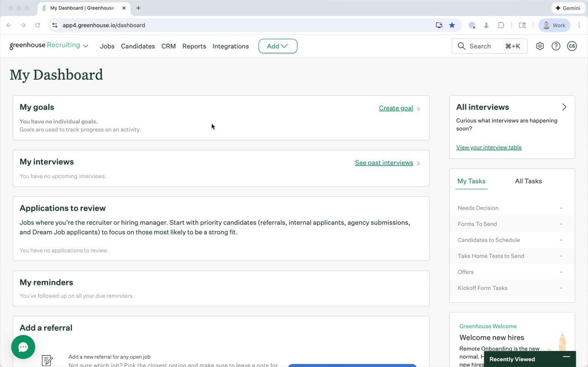Minimize the Recently Viewed panel
The width and height of the screenshot is (588, 367).
coord(566,357)
